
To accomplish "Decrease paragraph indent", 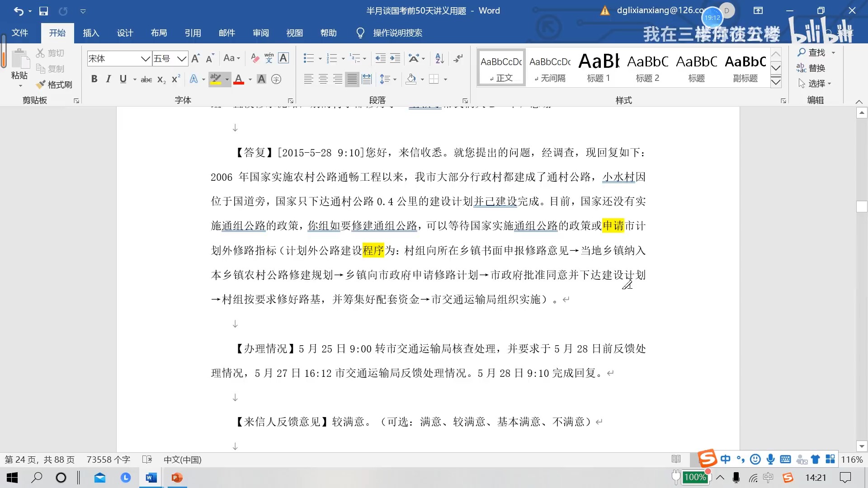I will click(381, 58).
